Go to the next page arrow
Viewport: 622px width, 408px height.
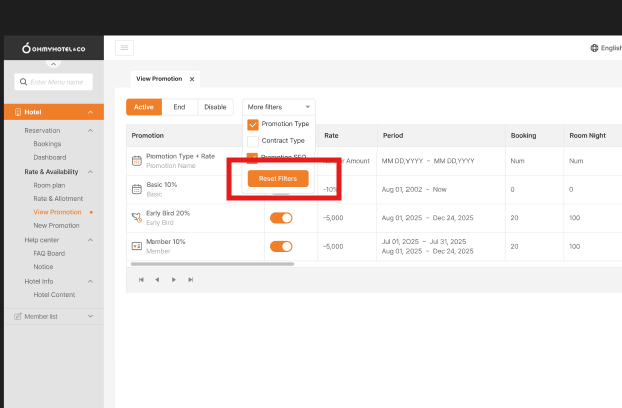(x=174, y=280)
